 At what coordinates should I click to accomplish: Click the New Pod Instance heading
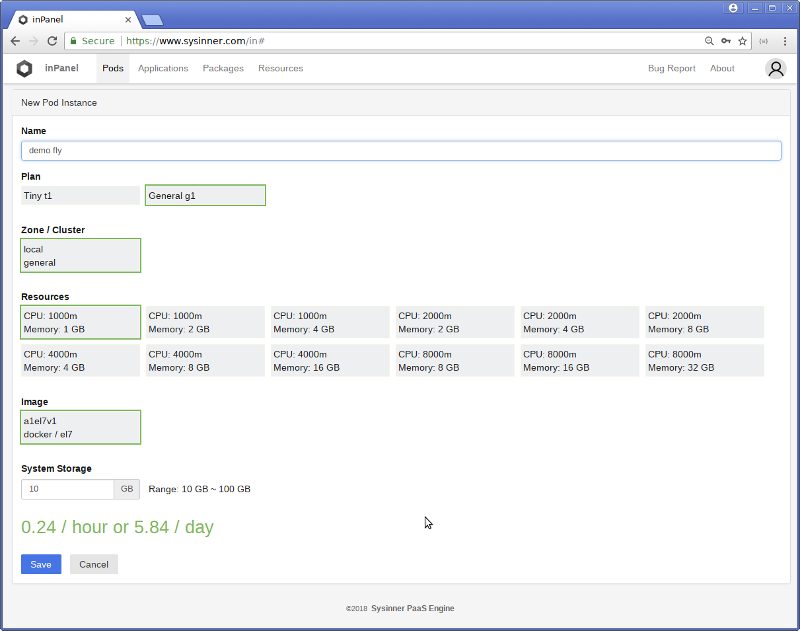59,103
